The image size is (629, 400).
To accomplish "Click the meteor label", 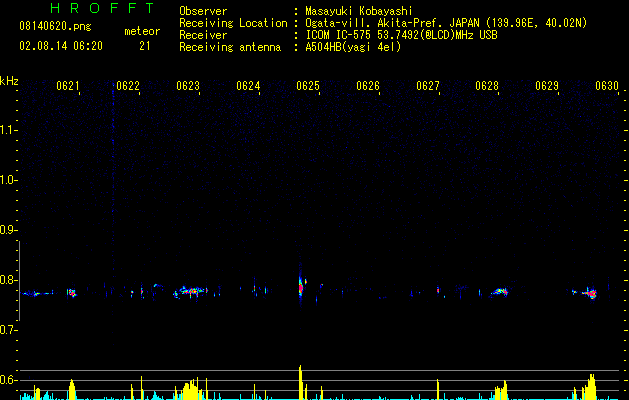I will [x=142, y=31].
